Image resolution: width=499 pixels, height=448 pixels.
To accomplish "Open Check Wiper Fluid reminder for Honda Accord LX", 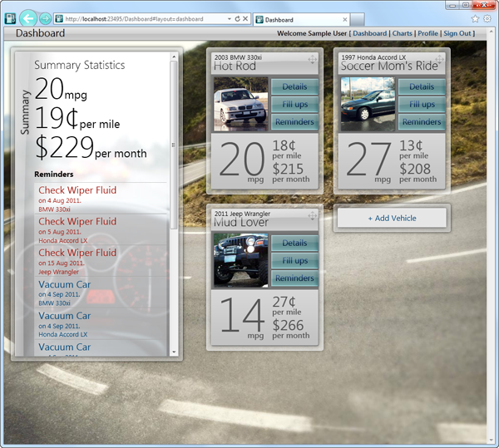I will point(101,229).
